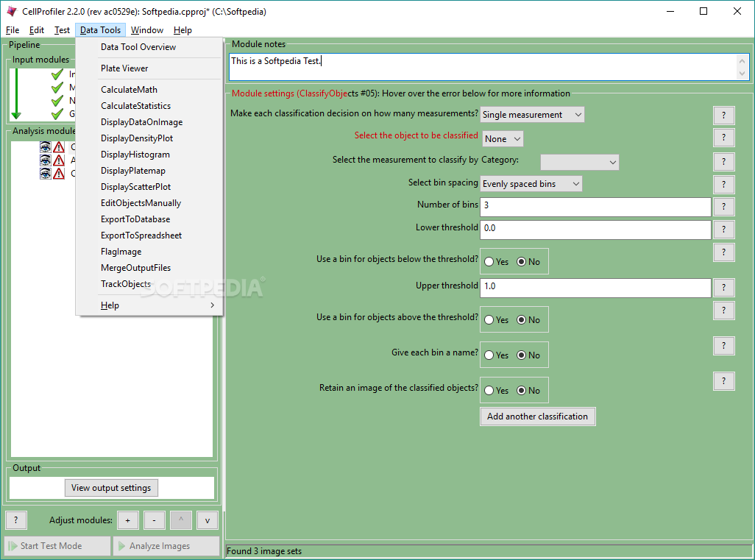The height and width of the screenshot is (560, 755).
Task: Toggle eye icon of top analysis module
Action: pos(46,147)
